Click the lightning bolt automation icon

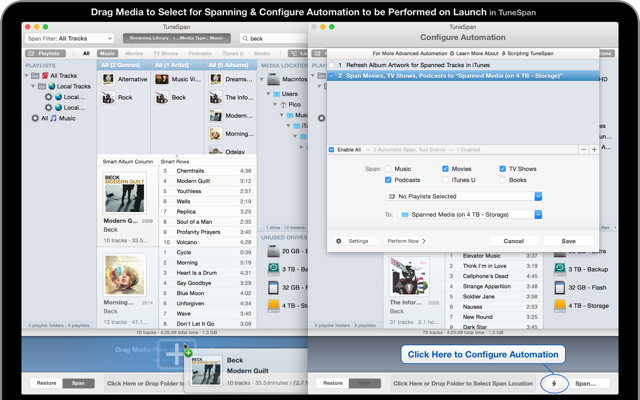click(x=551, y=383)
